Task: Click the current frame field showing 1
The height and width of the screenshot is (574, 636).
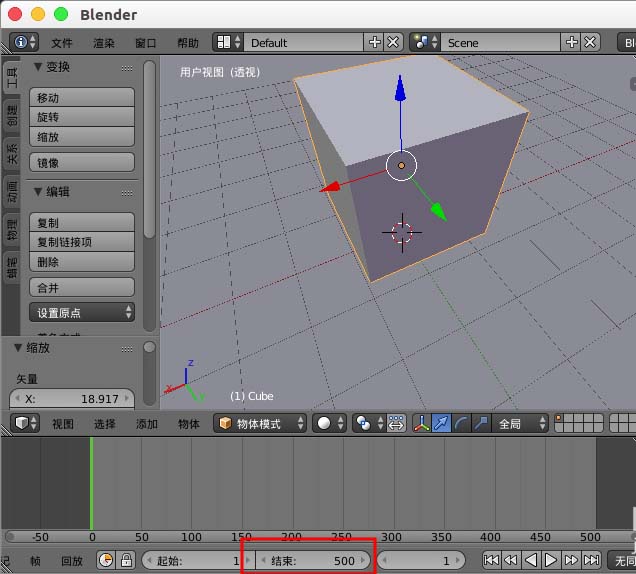Action: pos(421,561)
